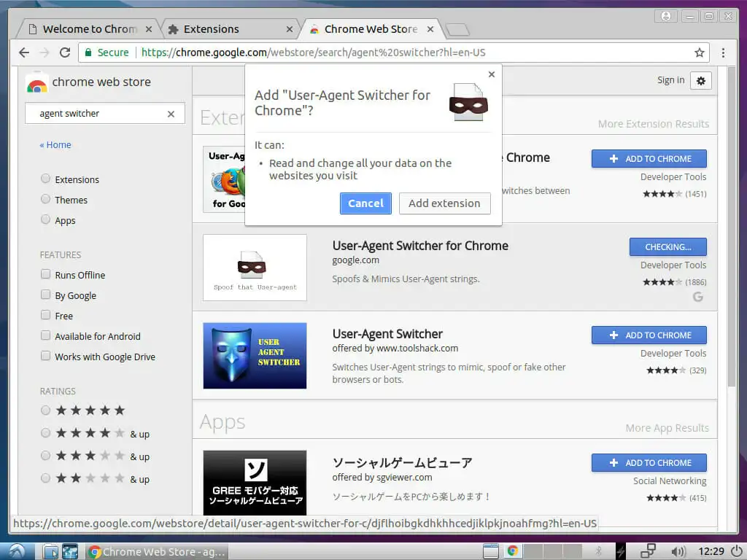The image size is (747, 560).
Task: Add toolshack User-Agent Switcher to Chrome
Action: (649, 335)
